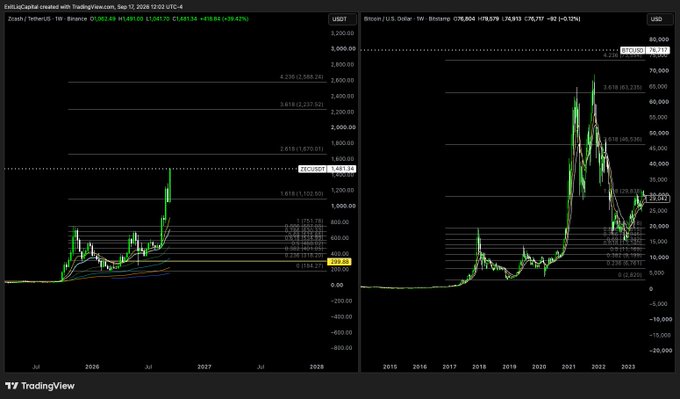Screen dimensions: 680x399
Task: Click the TradingView logo at bottom left
Action: [x=40, y=386]
